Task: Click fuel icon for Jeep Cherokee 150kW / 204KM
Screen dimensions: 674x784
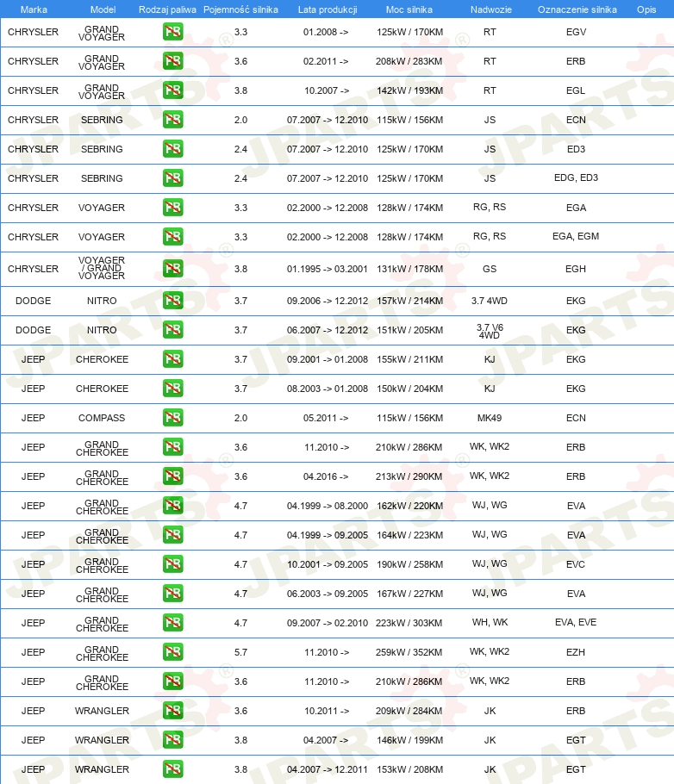Action: (x=172, y=389)
